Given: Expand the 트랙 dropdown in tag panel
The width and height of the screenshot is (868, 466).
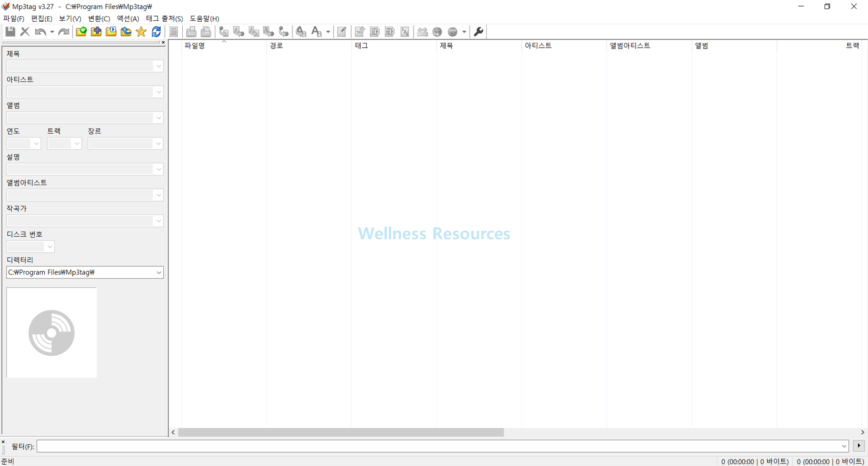Looking at the screenshot, I should click(77, 144).
